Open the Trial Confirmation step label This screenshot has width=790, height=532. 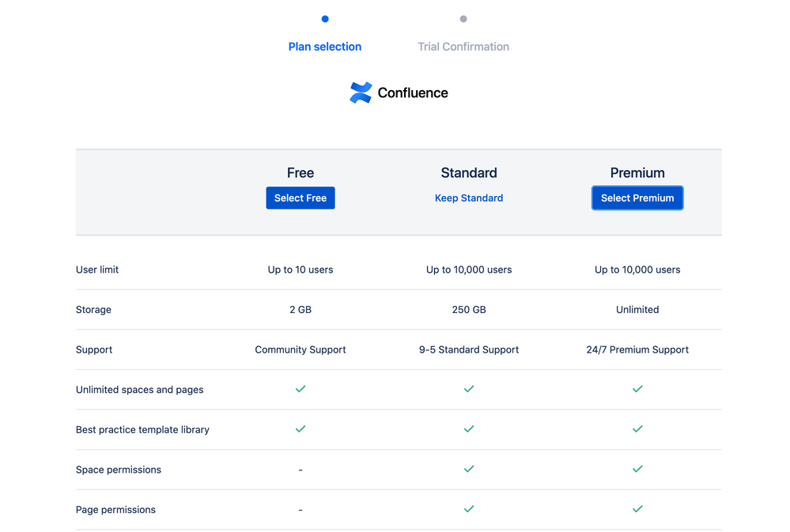tap(463, 47)
